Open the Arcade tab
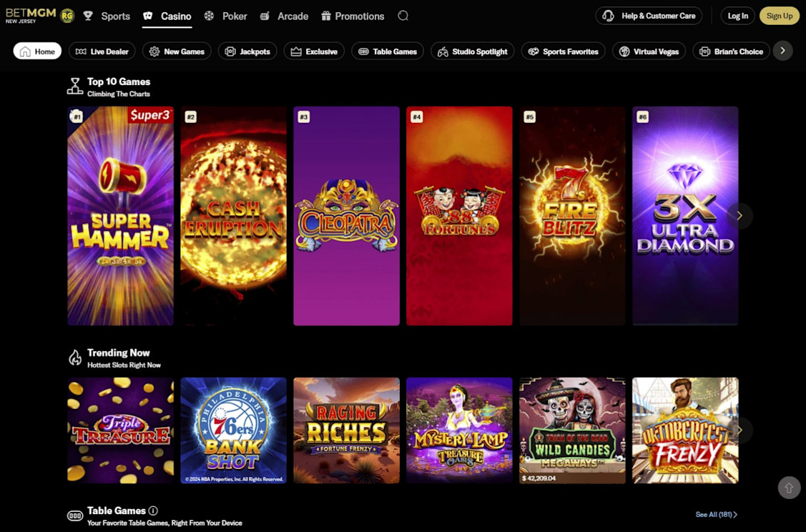 [284, 16]
